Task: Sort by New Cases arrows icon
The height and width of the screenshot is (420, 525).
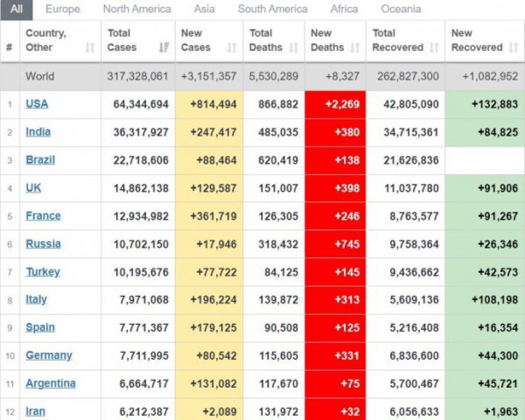Action: 232,48
